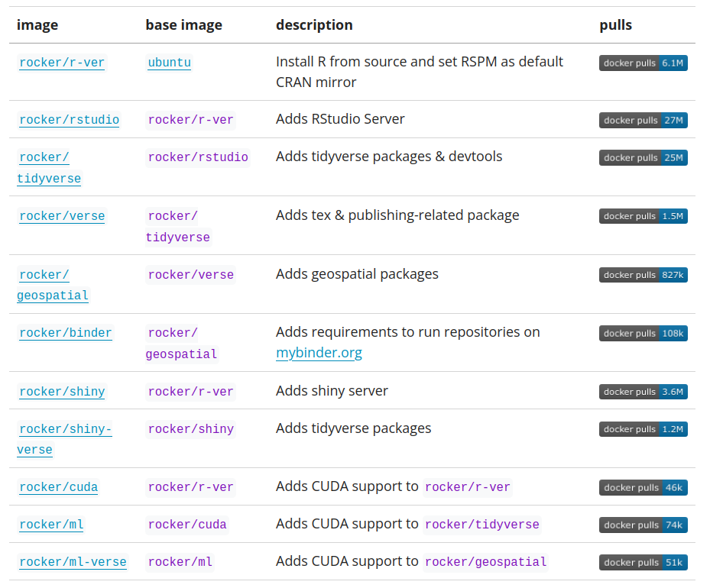Select the 108k docker pulls badge
Image resolution: width=710 pixels, height=588 pixels.
point(644,333)
